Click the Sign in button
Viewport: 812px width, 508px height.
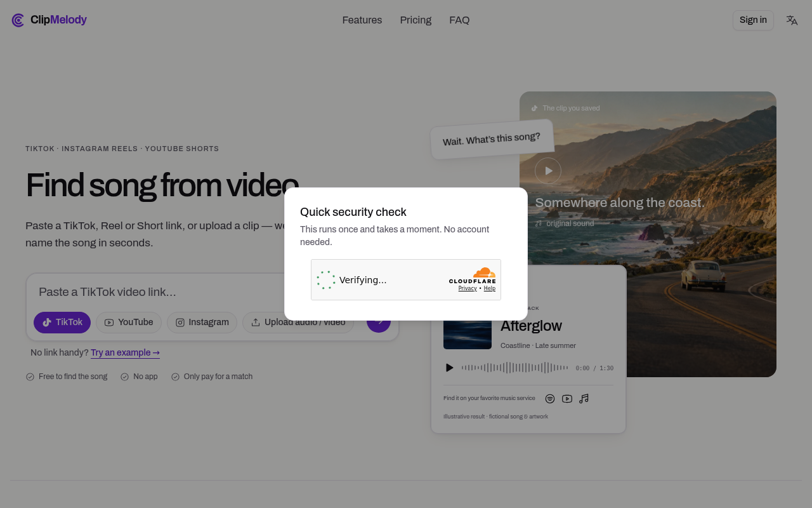click(753, 20)
